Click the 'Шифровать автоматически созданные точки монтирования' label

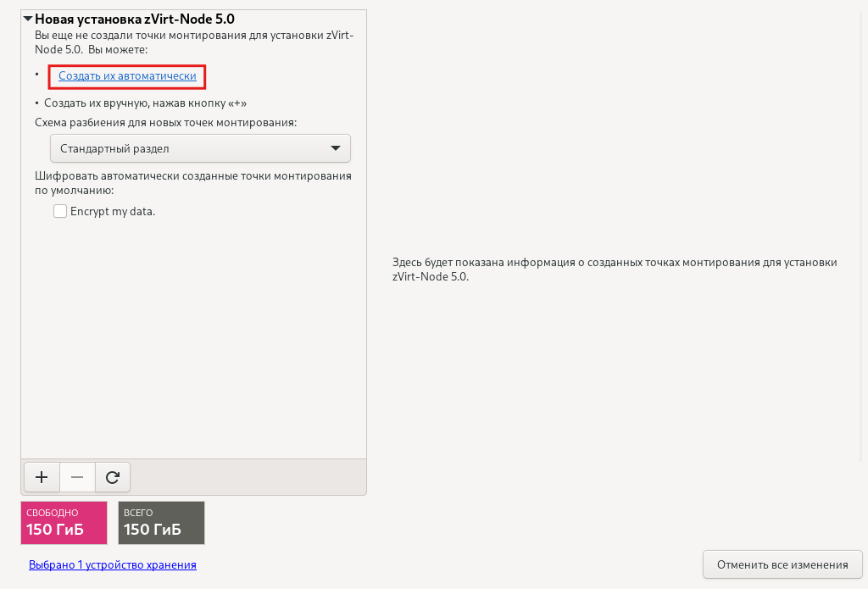pyautogui.click(x=193, y=183)
